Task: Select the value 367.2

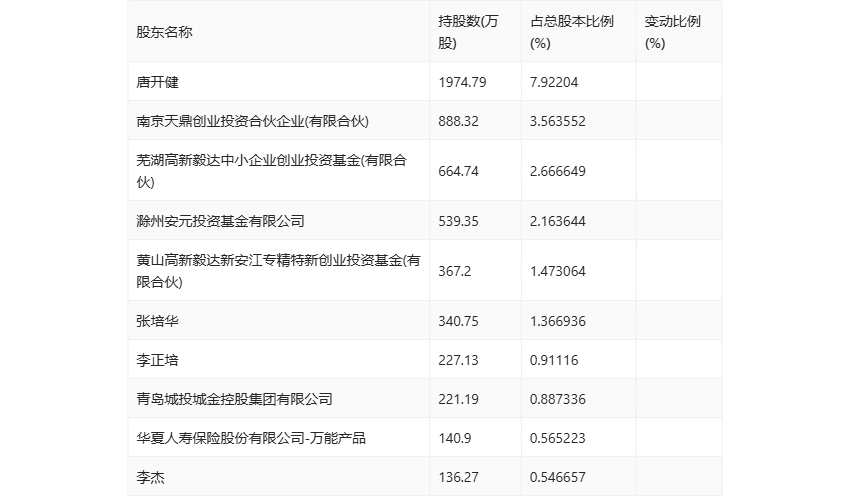Action: (x=455, y=271)
